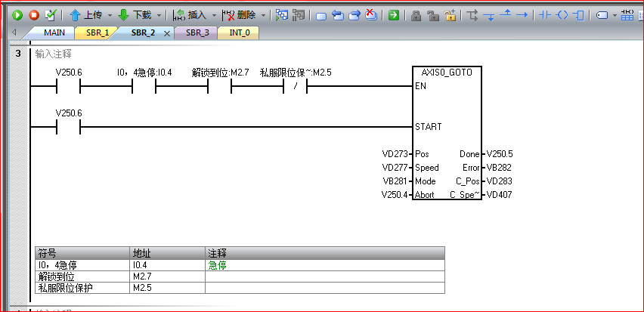Expand the 删除 delete dropdown arrow

point(263,15)
